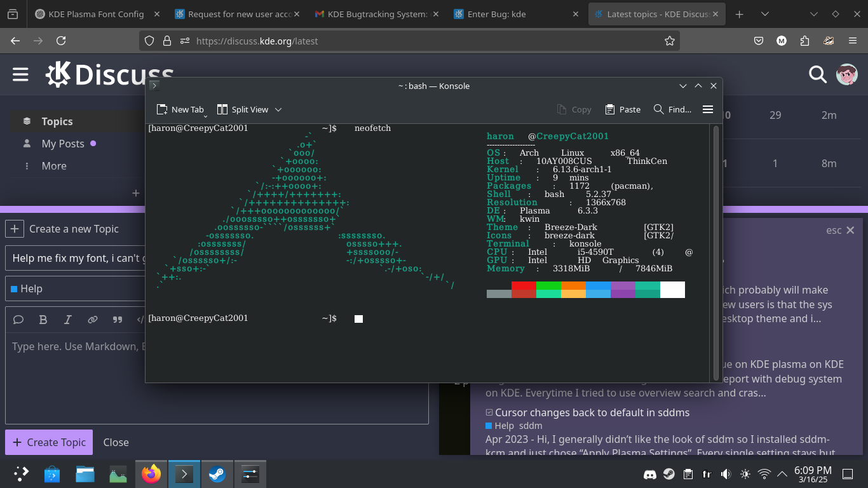This screenshot has height=488, width=868.
Task: Open Steam from the taskbar
Action: [217, 473]
